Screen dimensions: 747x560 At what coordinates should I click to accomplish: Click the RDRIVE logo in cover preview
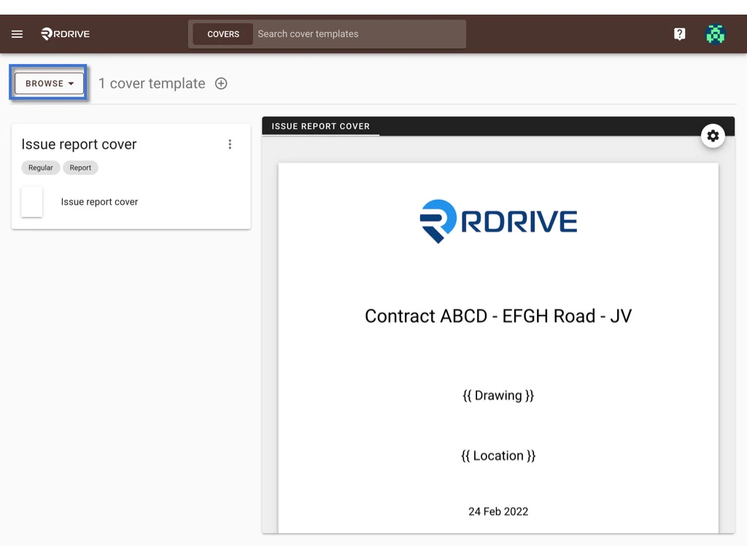tap(498, 222)
